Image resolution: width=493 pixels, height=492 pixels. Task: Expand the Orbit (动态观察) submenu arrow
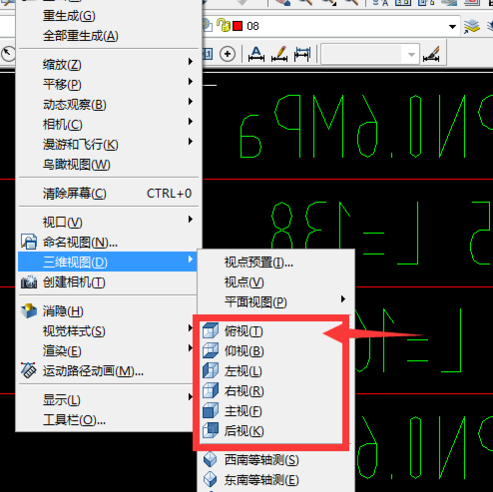pyautogui.click(x=190, y=101)
